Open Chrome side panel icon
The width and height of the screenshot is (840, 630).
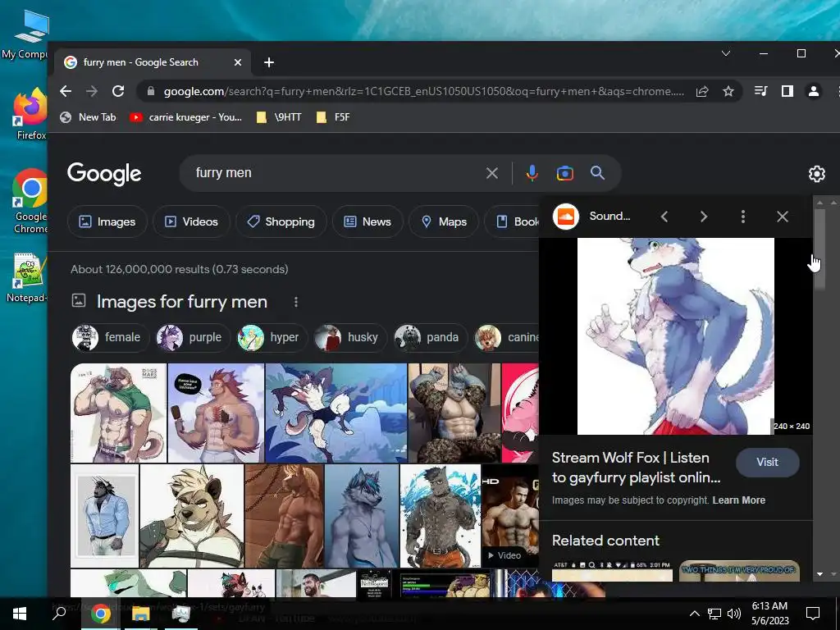(x=787, y=91)
